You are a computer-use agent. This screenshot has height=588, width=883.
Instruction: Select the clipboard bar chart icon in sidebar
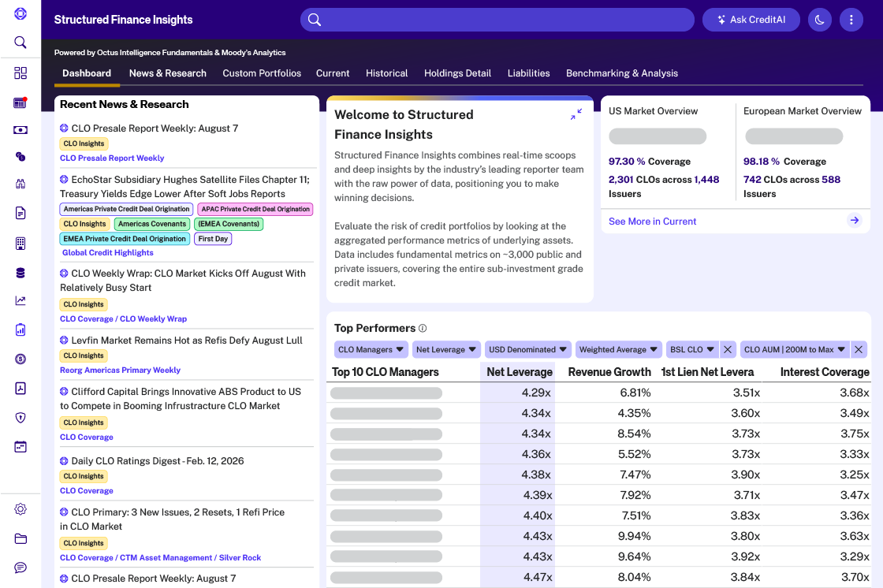tap(20, 329)
